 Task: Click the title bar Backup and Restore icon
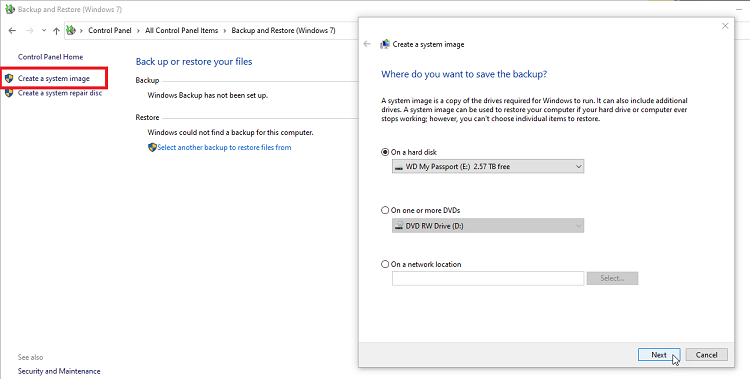click(x=10, y=9)
